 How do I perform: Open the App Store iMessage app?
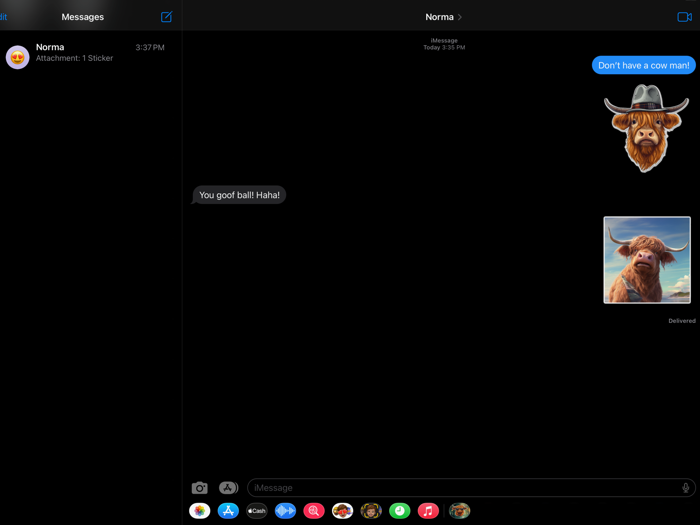coord(228,511)
